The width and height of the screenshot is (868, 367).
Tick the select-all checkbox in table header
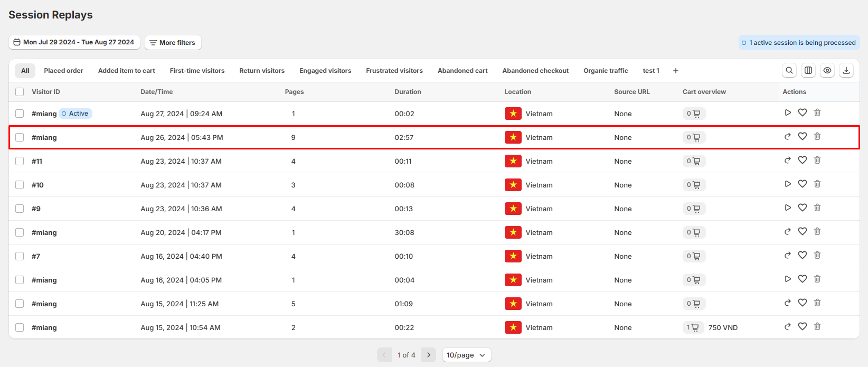20,92
